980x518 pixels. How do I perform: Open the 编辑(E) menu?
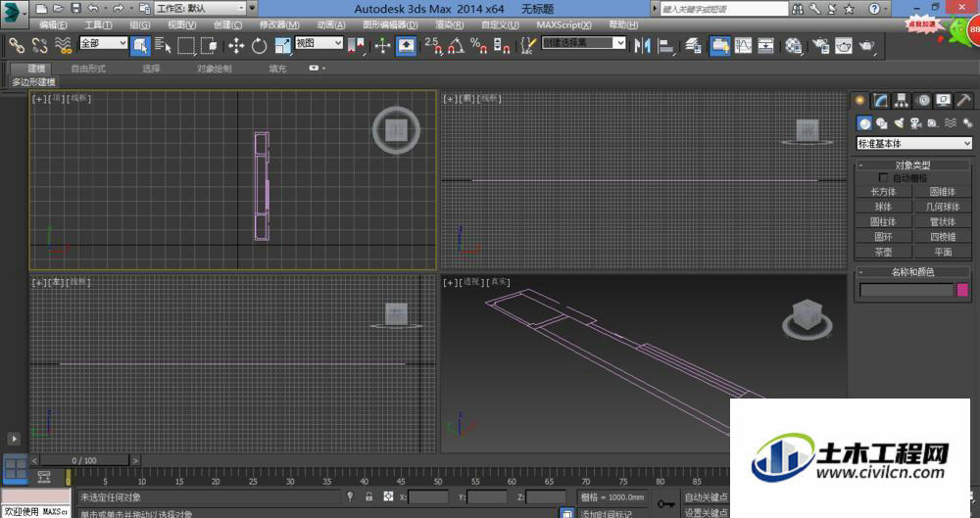53,25
